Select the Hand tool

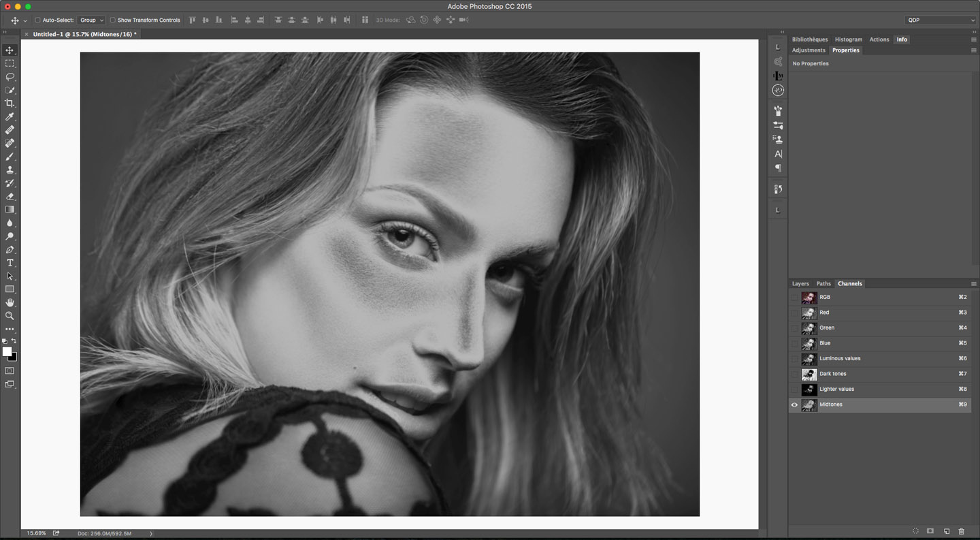click(x=10, y=302)
